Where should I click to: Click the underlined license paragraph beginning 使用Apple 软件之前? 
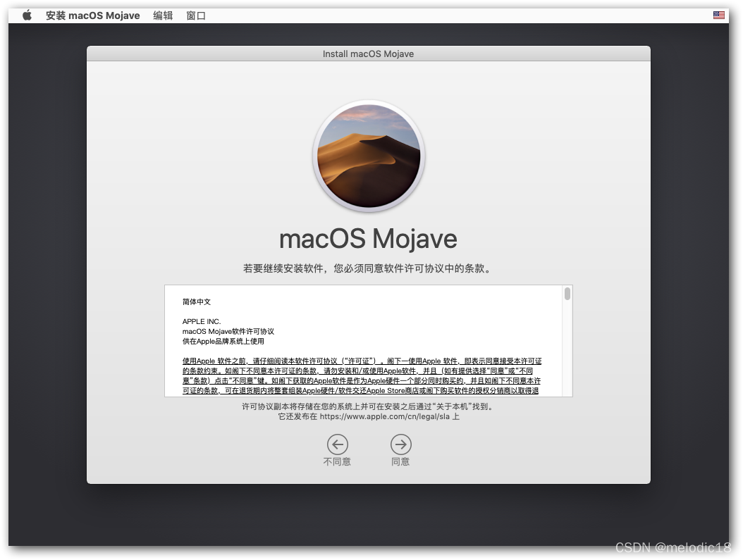click(x=362, y=376)
